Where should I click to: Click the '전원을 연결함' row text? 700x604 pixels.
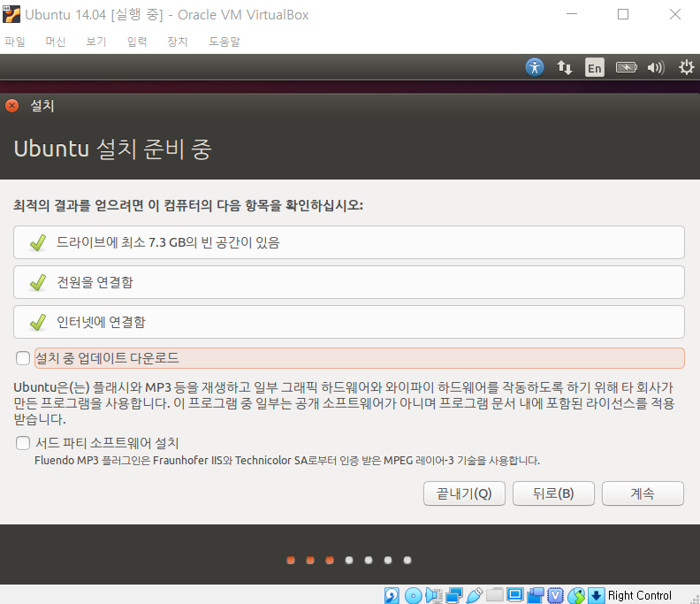[x=95, y=282]
